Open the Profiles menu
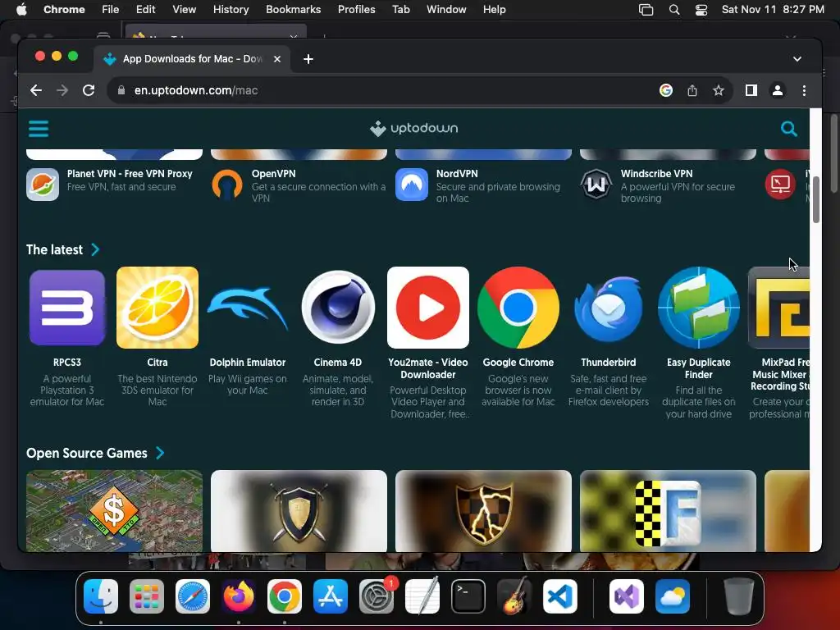Viewport: 840px width, 630px height. 356,10
